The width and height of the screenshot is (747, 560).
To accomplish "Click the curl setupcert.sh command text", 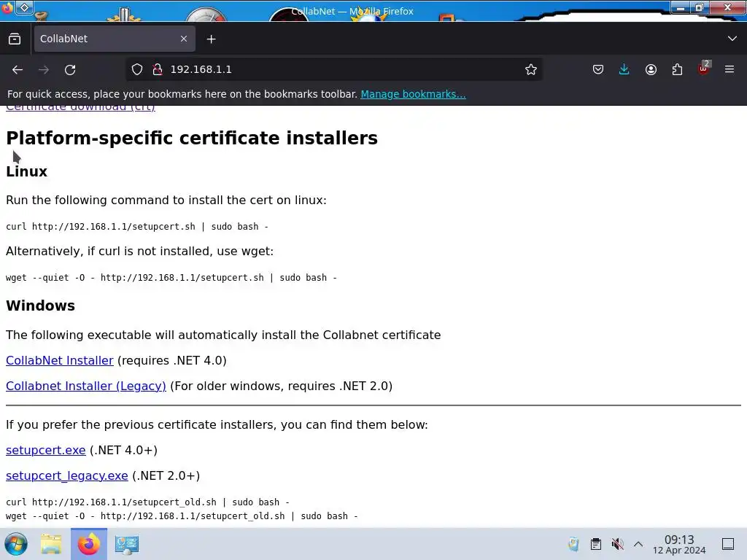I will point(137,227).
